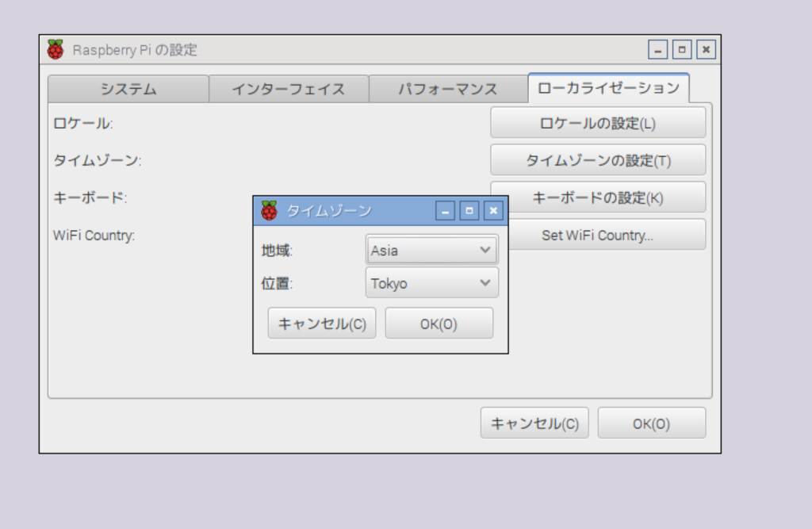Maximize the Raspberry Pi の設定 window
This screenshot has height=529, width=812.
[x=682, y=50]
